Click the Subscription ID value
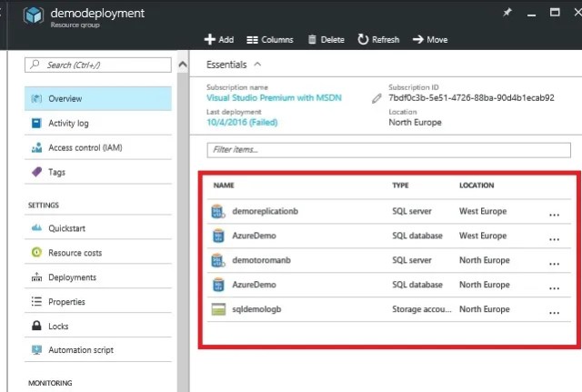The width and height of the screenshot is (582, 392). [471, 98]
